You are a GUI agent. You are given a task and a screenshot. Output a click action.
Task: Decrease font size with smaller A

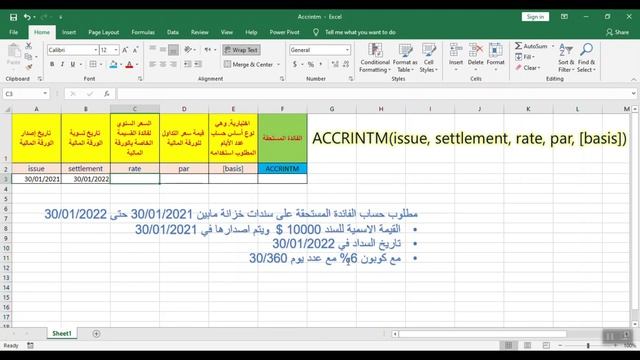tap(136, 50)
